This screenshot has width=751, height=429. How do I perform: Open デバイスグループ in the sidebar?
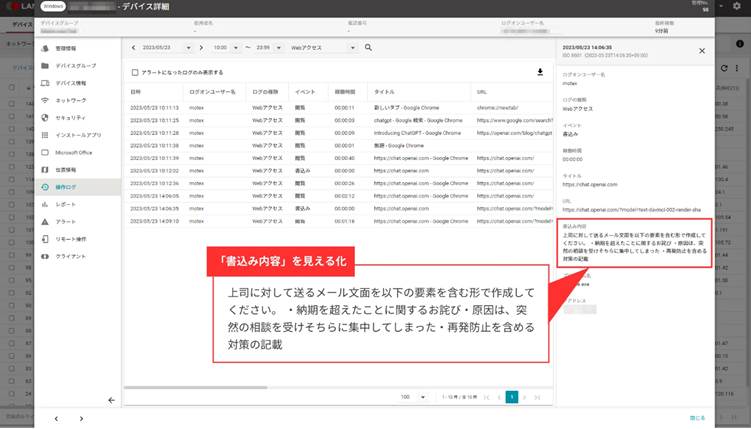pos(76,66)
